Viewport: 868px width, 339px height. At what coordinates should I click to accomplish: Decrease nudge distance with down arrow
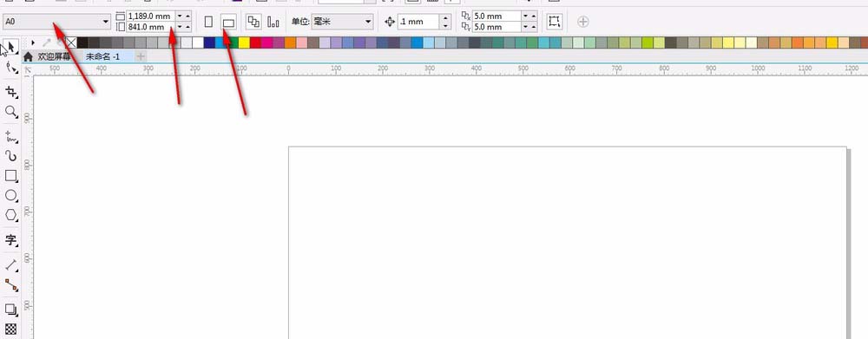pos(445,25)
